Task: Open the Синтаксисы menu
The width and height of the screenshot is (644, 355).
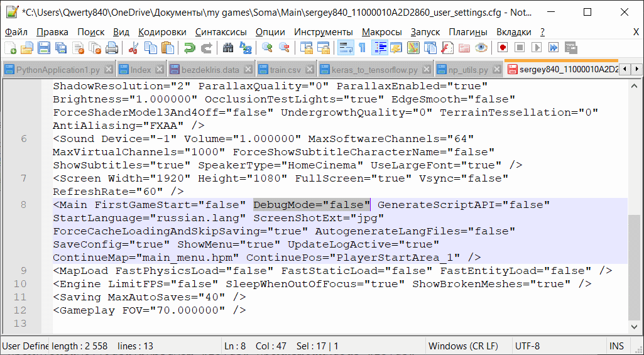Action: (x=221, y=32)
